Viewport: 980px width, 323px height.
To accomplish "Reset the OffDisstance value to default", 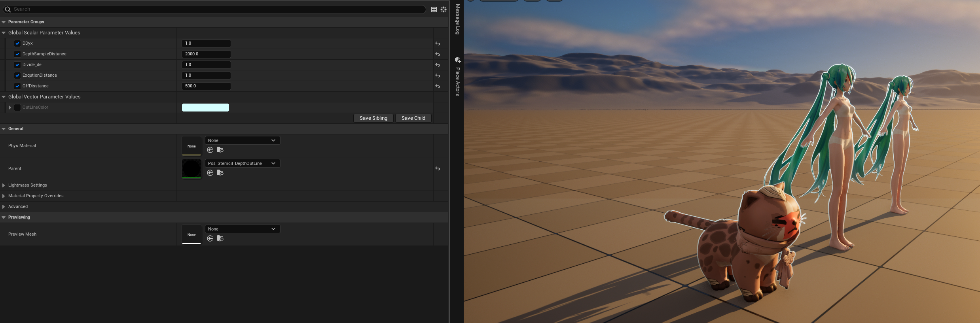I will 438,86.
